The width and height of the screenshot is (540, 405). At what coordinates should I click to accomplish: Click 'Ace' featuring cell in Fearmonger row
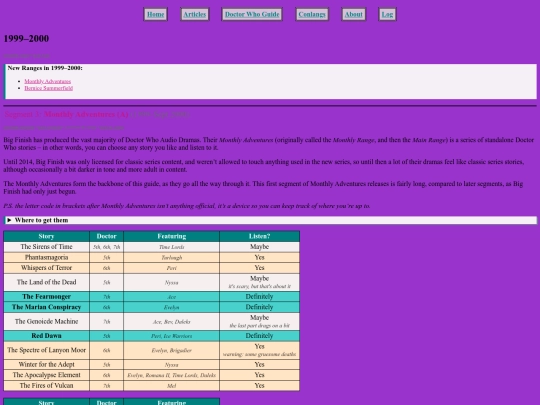click(172, 297)
